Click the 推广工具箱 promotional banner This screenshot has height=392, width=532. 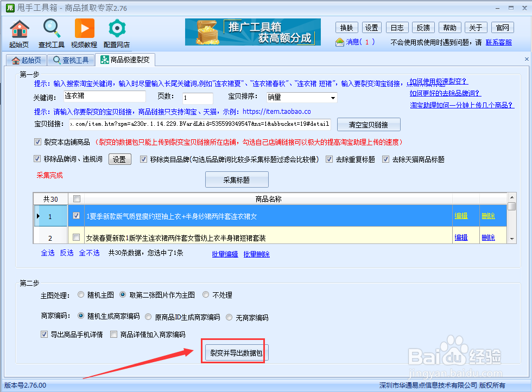click(252, 32)
